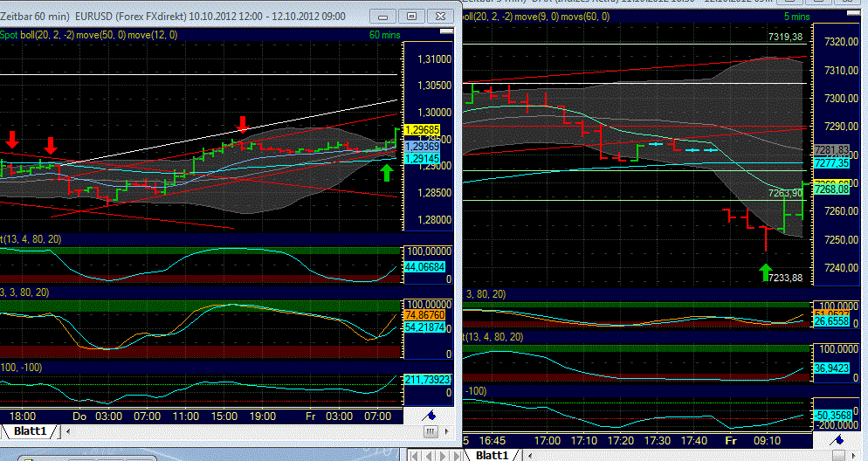Jump to last sheet in DAX window

click(x=455, y=456)
